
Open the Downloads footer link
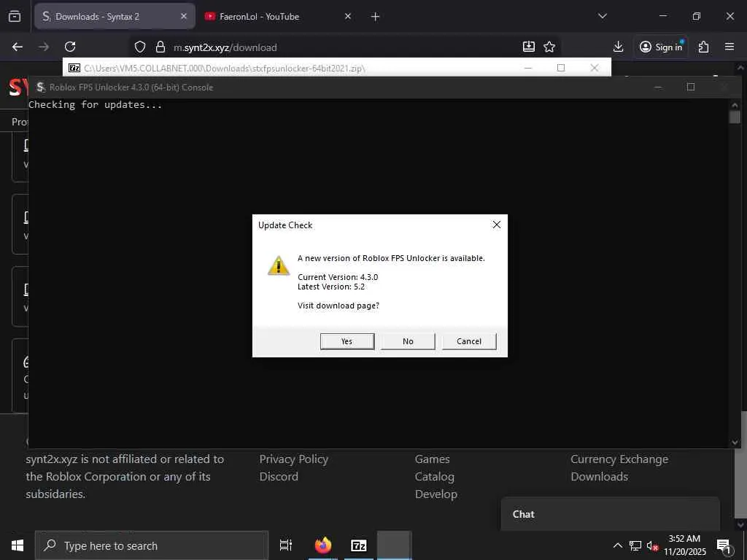(x=600, y=476)
